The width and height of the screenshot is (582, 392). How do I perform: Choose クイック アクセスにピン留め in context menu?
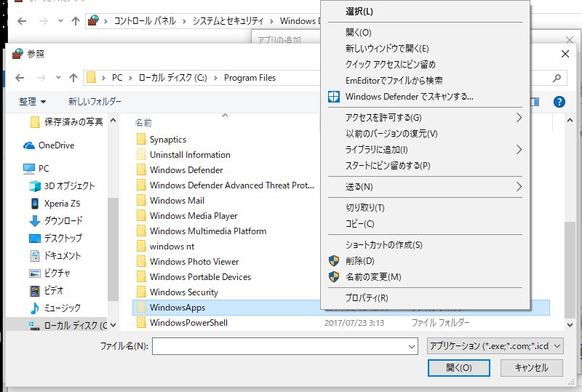tap(425, 64)
